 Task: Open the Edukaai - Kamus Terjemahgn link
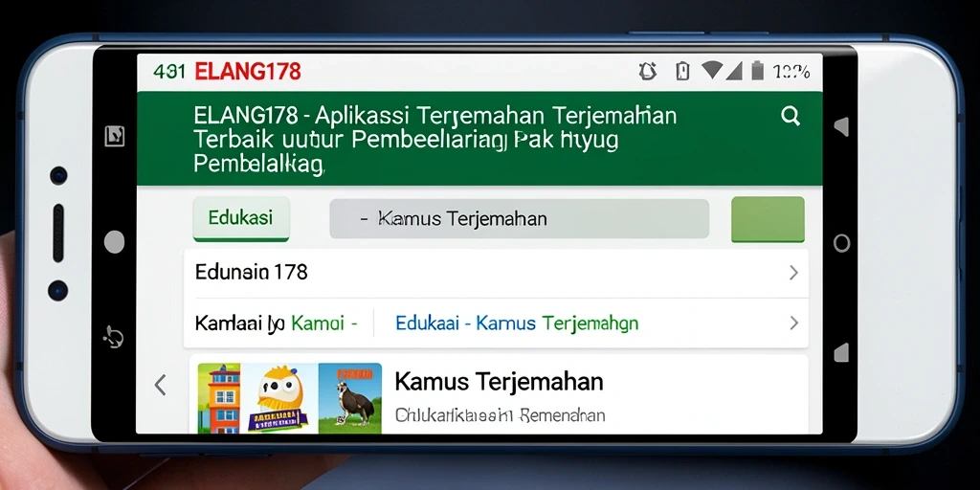click(x=517, y=323)
